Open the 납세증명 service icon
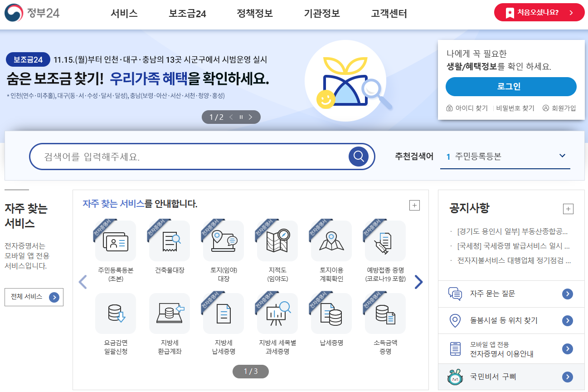This screenshot has height=392, width=588. point(331,314)
